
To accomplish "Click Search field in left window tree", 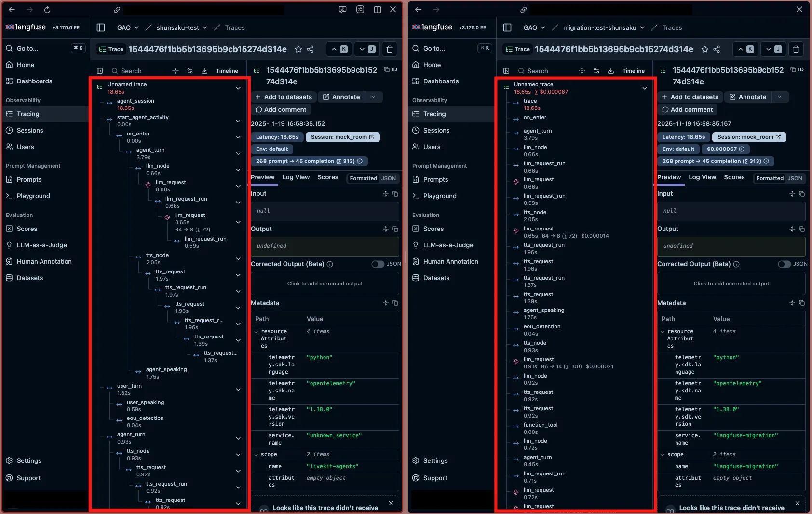I will tap(139, 71).
